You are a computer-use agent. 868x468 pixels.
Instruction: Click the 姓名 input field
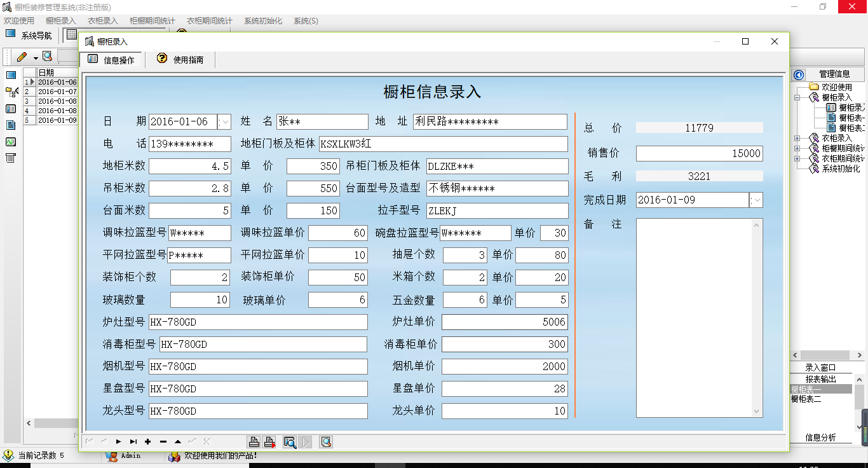(322, 121)
